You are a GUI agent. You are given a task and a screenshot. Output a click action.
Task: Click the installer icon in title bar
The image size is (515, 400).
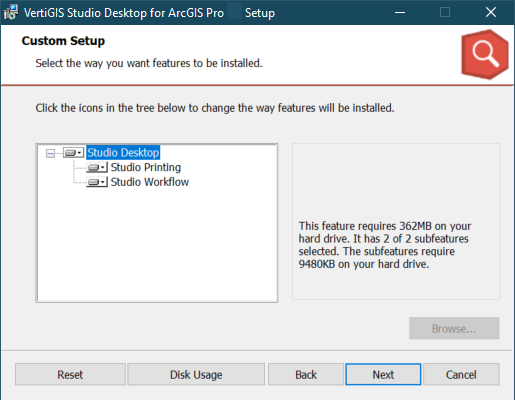point(11,13)
